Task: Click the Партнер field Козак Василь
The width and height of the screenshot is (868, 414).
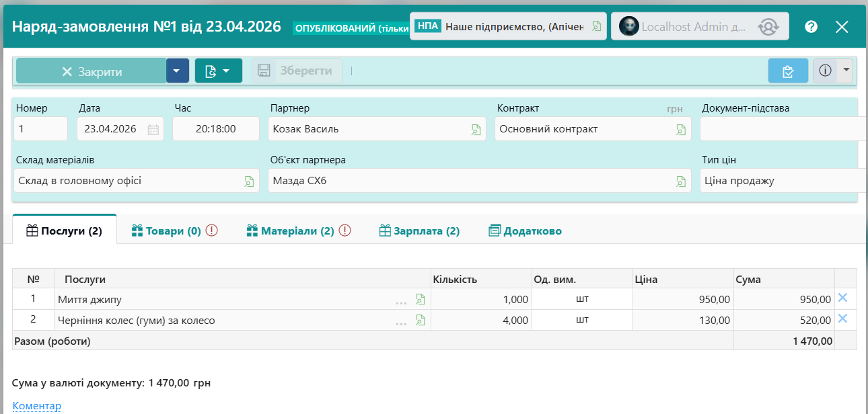Action: [377, 129]
